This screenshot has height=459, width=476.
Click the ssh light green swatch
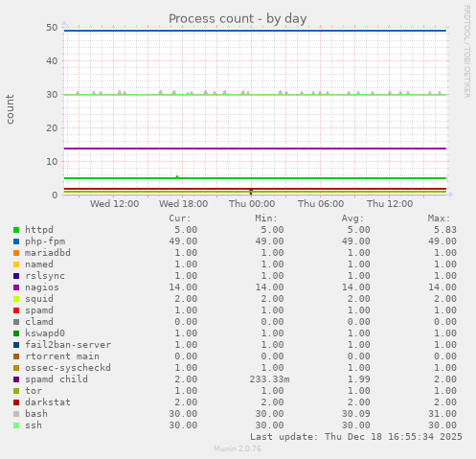pyautogui.click(x=16, y=425)
